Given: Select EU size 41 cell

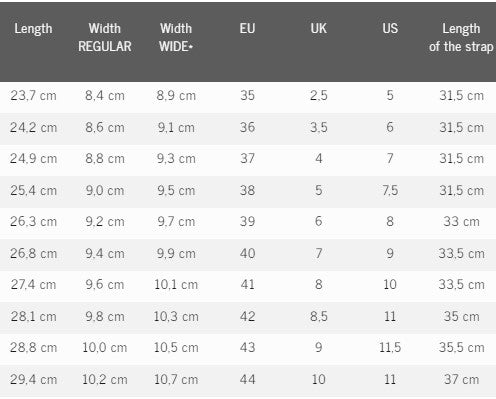Looking at the screenshot, I should 247,284.
